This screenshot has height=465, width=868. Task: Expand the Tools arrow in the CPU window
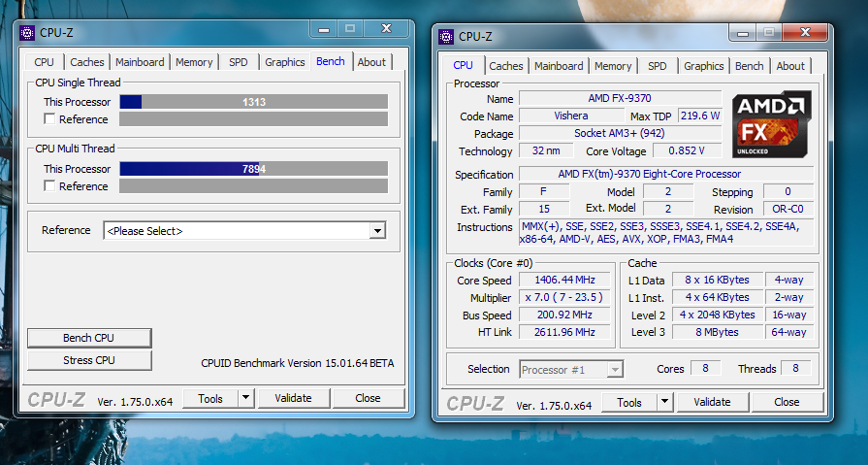click(665, 402)
